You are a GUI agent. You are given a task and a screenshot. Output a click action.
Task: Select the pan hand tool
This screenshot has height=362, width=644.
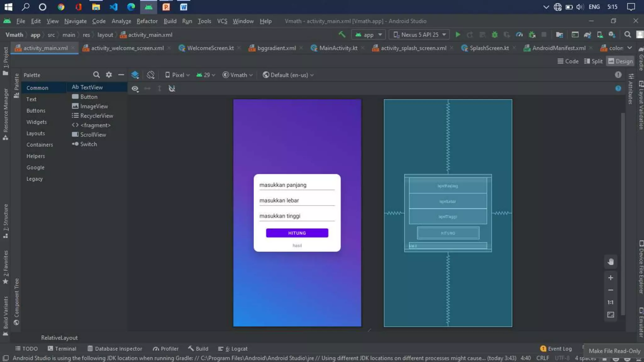[610, 262]
